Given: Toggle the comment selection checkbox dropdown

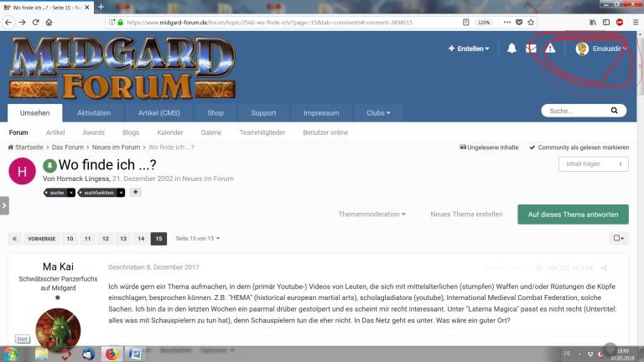Looking at the screenshot, I should click(618, 239).
